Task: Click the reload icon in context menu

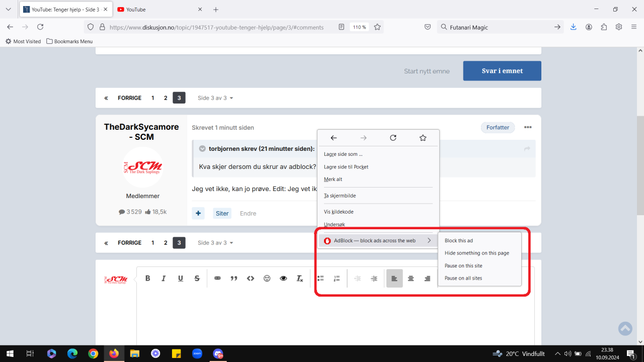Action: [x=393, y=138]
